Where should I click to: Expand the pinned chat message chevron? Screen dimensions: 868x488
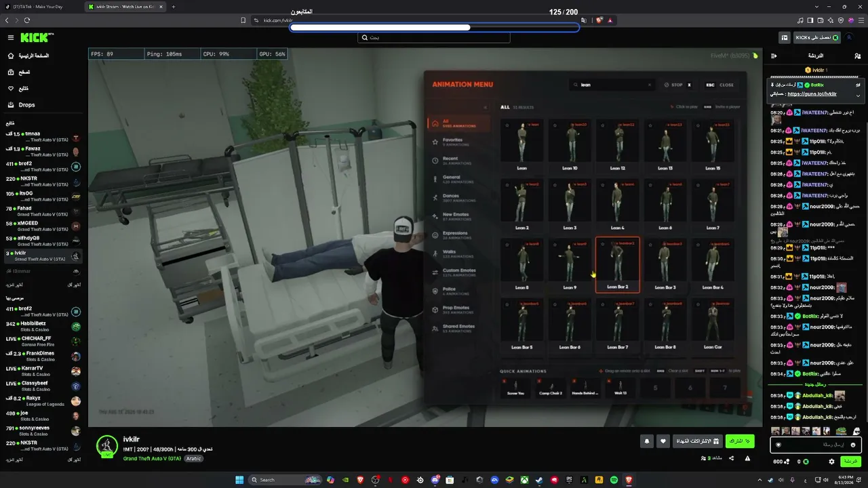coord(858,95)
